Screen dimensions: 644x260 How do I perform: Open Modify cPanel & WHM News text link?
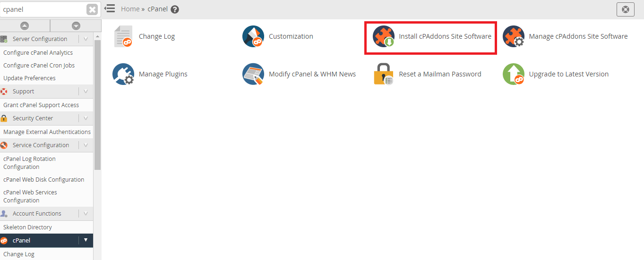[x=312, y=74]
